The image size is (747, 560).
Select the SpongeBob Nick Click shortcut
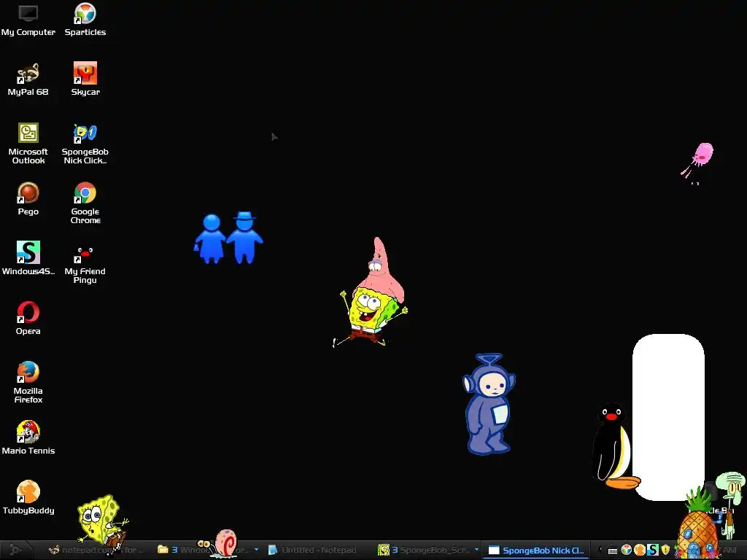(85, 144)
